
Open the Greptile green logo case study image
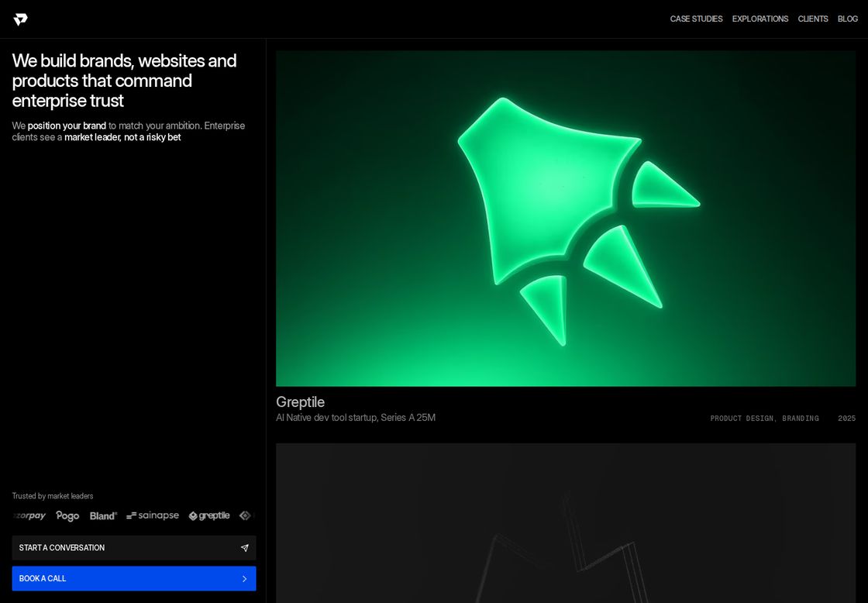click(x=566, y=219)
